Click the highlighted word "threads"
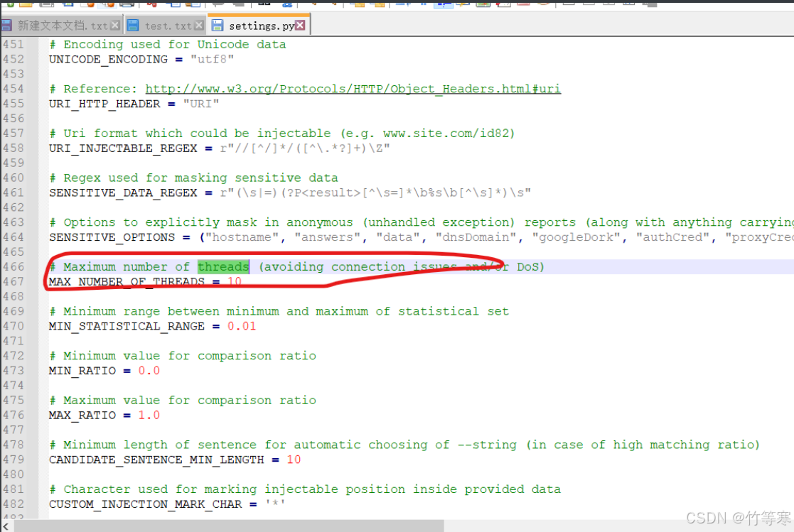 tap(223, 267)
